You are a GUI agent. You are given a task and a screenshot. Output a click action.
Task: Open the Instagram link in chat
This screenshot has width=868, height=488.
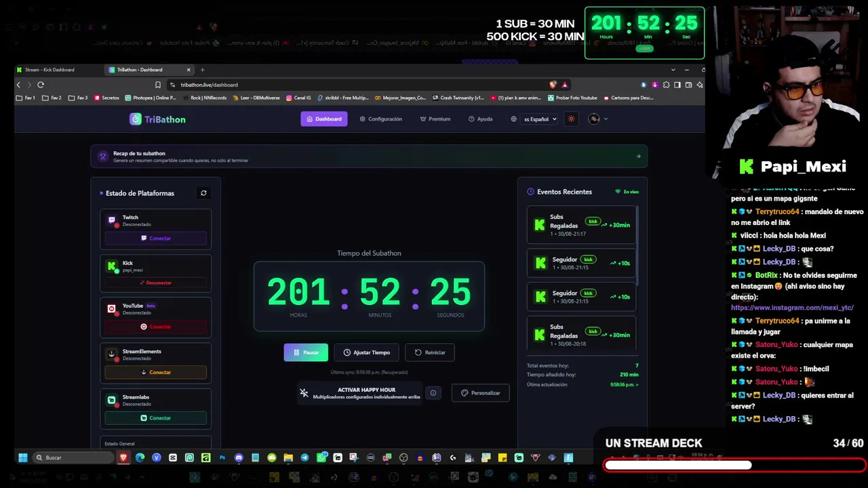(792, 308)
